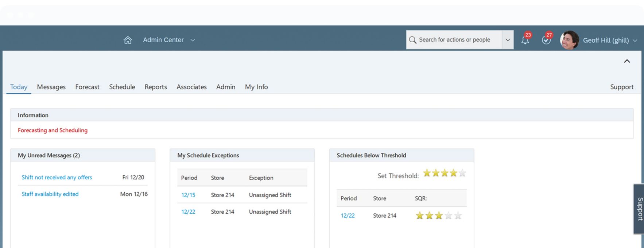Switch to the Messages tab
The width and height of the screenshot is (644, 248).
[51, 87]
